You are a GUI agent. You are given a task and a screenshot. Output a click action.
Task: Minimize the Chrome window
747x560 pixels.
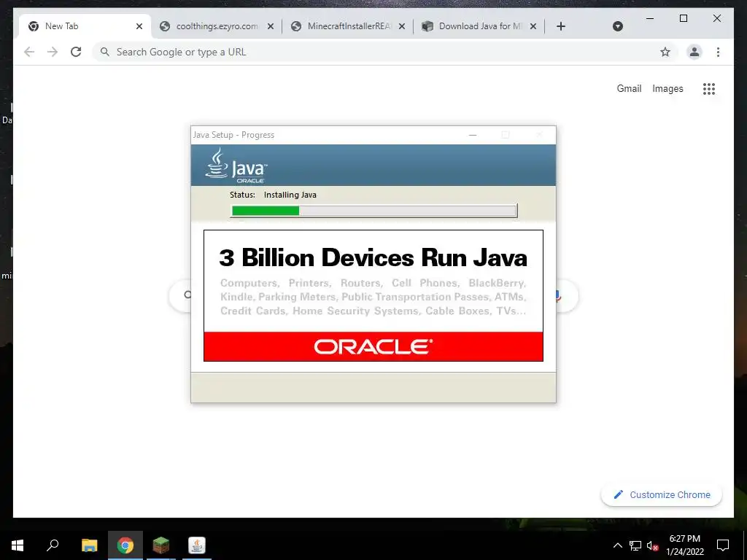(650, 18)
